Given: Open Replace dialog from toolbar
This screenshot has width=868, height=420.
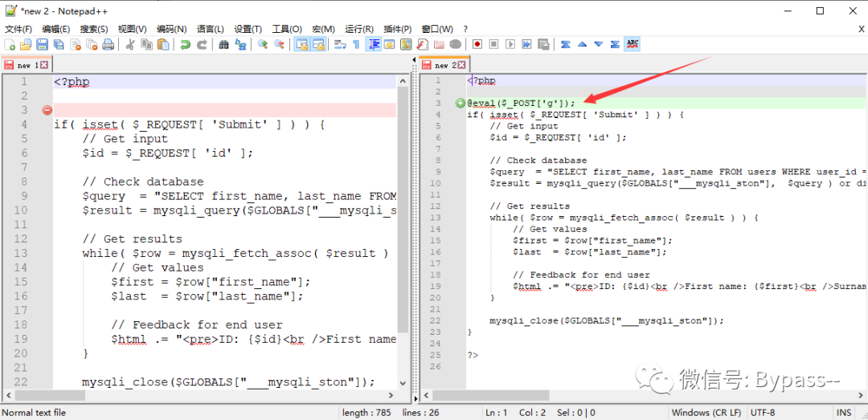Looking at the screenshot, I should pos(240,44).
